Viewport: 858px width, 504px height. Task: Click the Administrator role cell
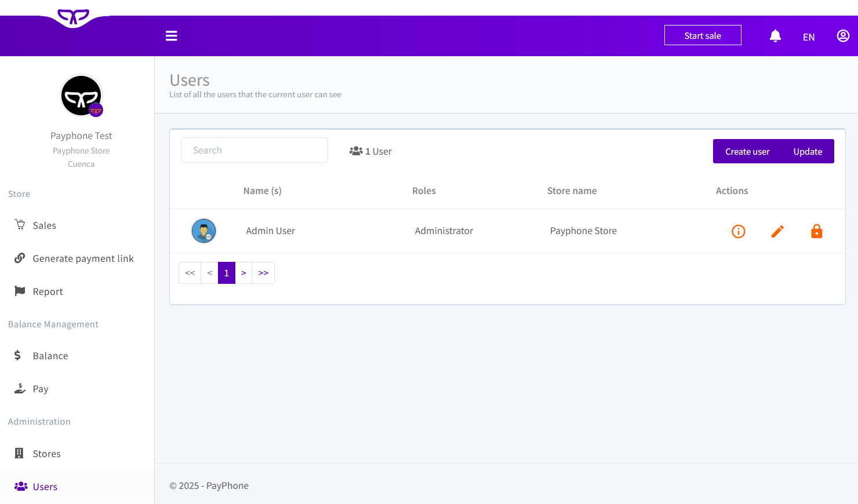click(444, 231)
